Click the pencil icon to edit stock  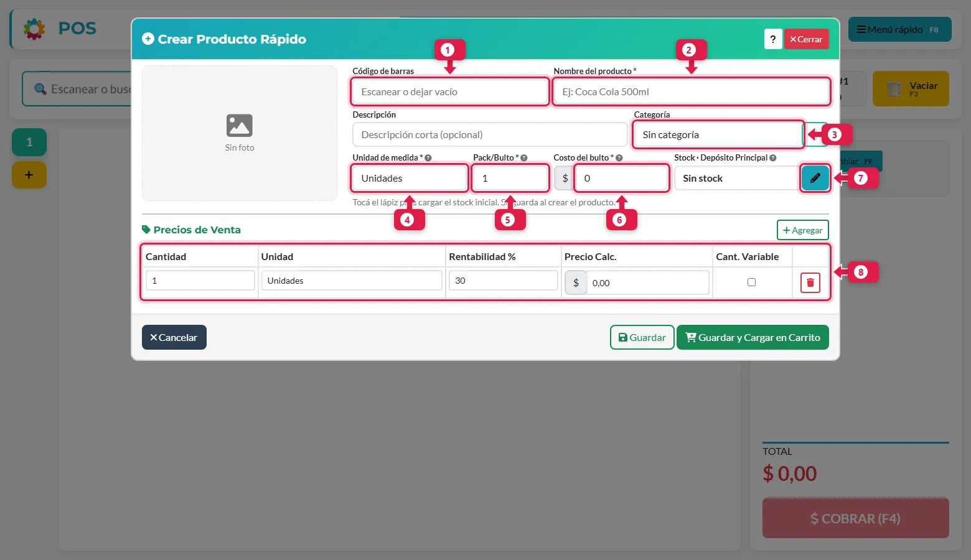click(x=815, y=179)
